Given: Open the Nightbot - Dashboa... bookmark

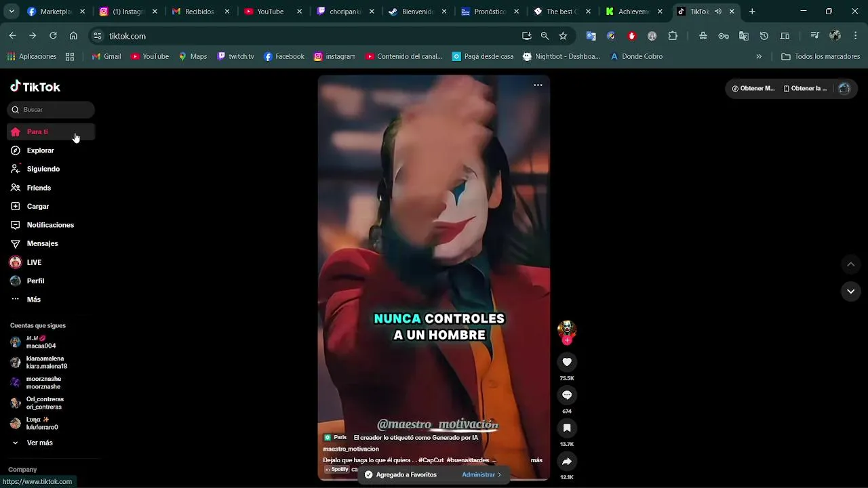Looking at the screenshot, I should click(x=561, y=56).
